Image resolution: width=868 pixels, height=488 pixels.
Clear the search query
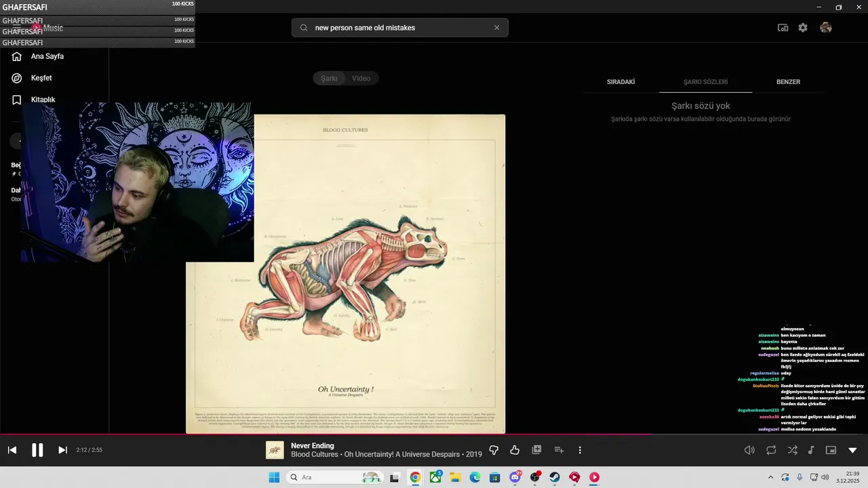tap(496, 28)
